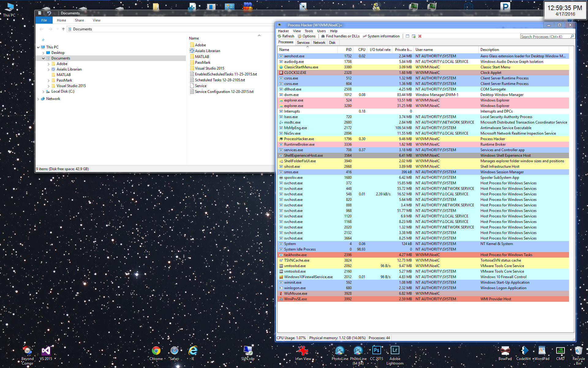Select MsMpEng.exe process row
This screenshot has width=588, height=368.
(423, 128)
